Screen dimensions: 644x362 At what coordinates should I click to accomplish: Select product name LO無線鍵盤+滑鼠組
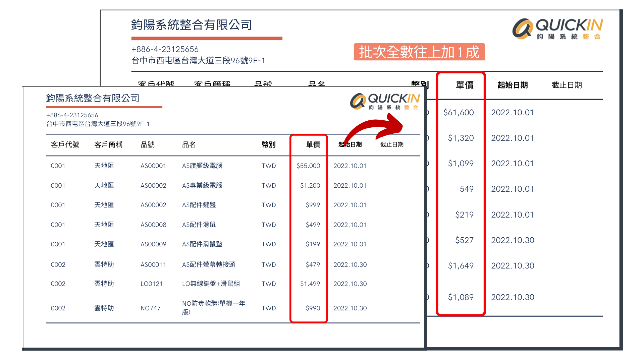click(211, 284)
